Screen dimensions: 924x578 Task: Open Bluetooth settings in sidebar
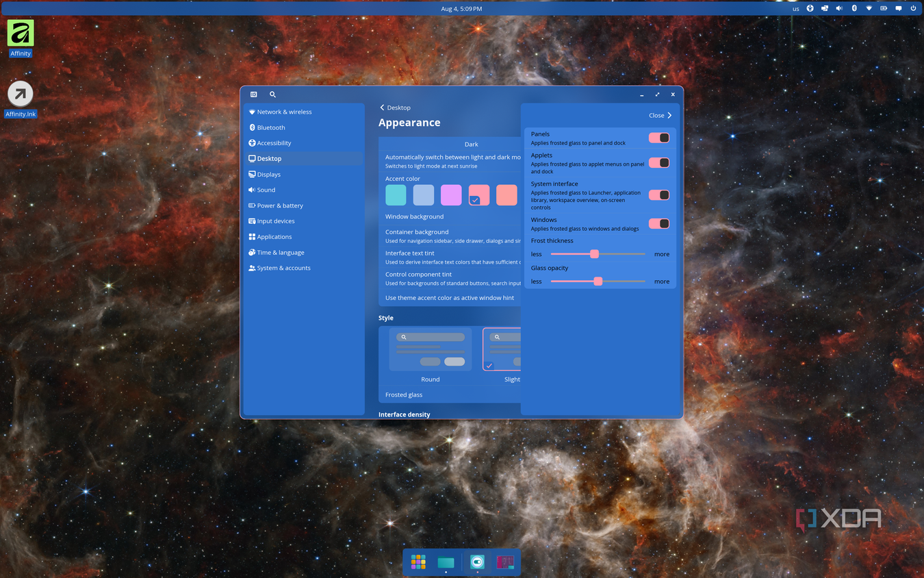303,127
